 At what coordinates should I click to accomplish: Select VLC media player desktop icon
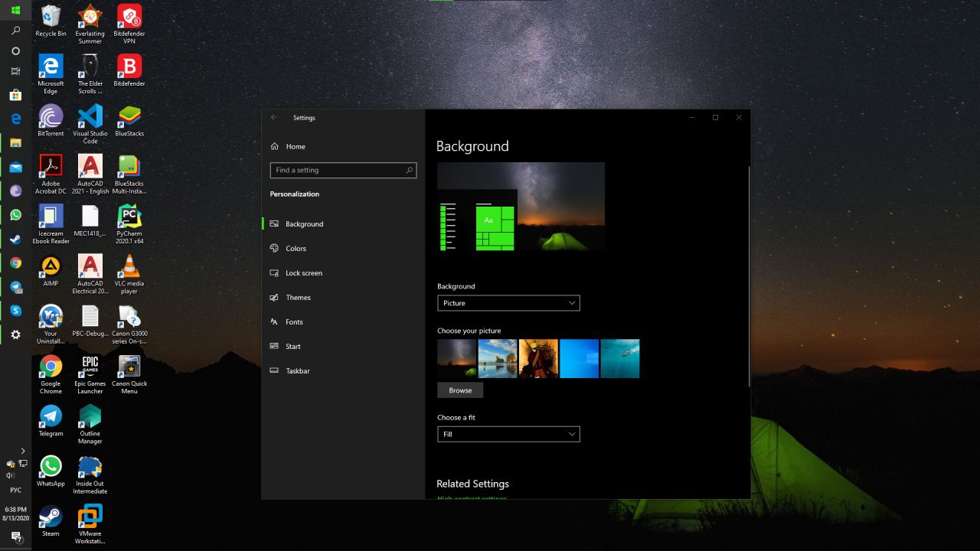pos(129,275)
